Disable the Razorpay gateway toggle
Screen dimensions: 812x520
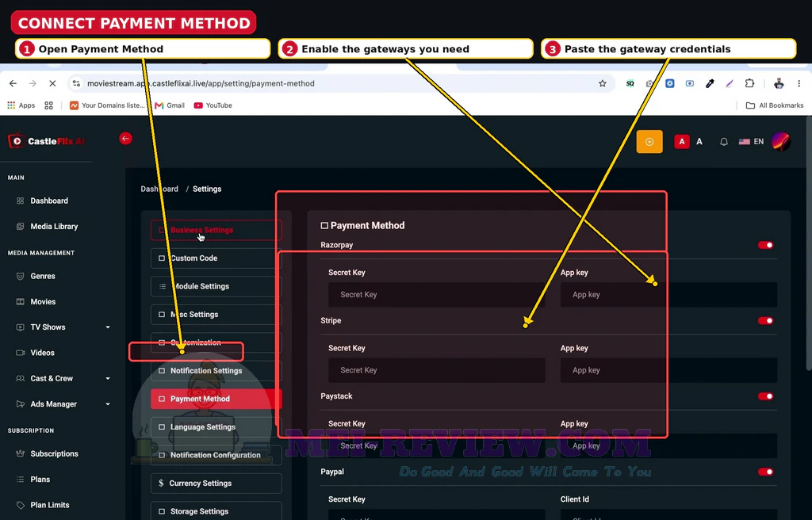tap(766, 245)
